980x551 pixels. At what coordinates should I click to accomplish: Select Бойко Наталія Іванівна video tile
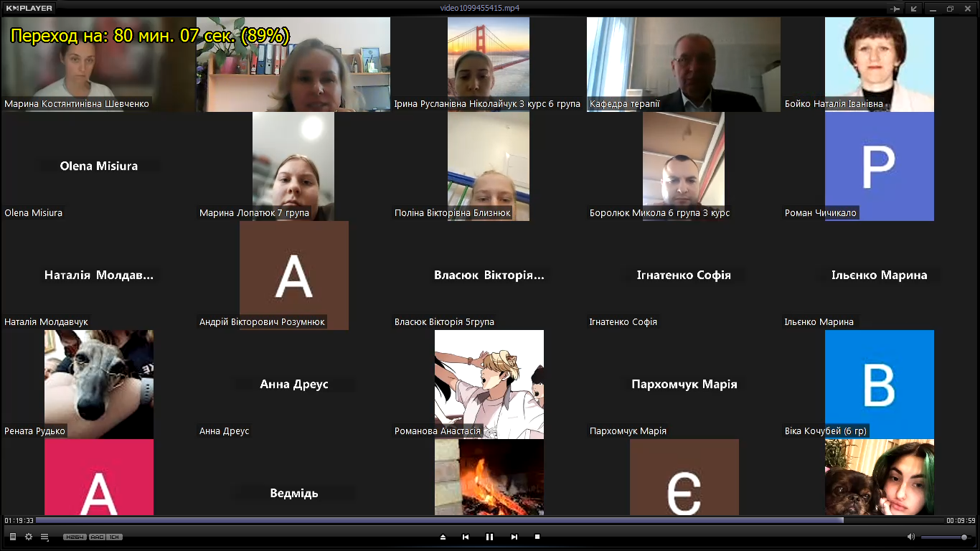tap(880, 65)
